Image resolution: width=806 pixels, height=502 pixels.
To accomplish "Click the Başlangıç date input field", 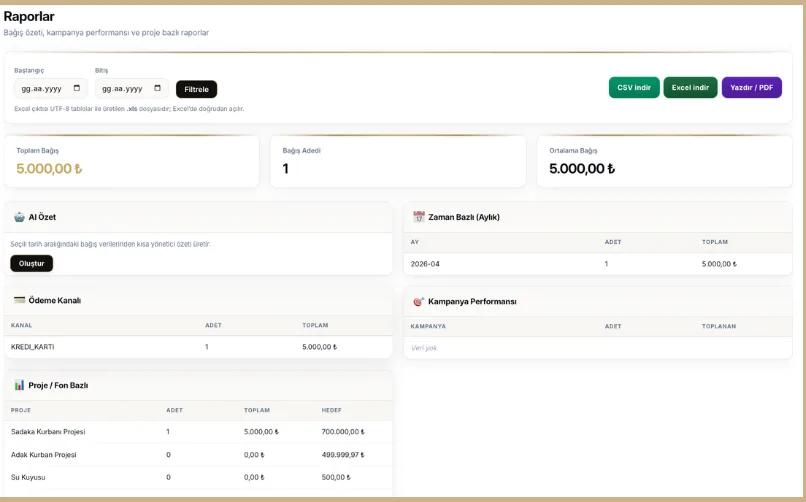I will (x=42, y=89).
